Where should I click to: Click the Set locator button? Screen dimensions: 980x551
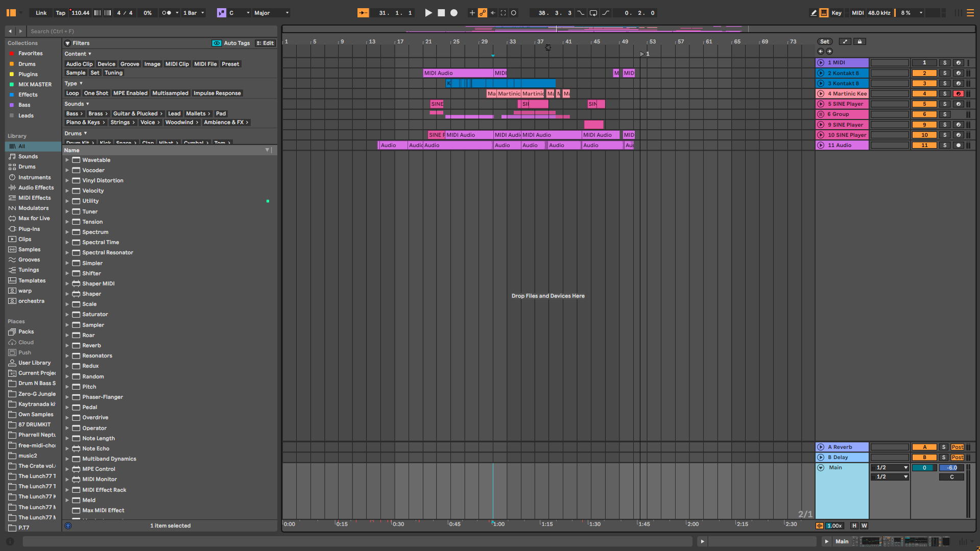point(824,42)
